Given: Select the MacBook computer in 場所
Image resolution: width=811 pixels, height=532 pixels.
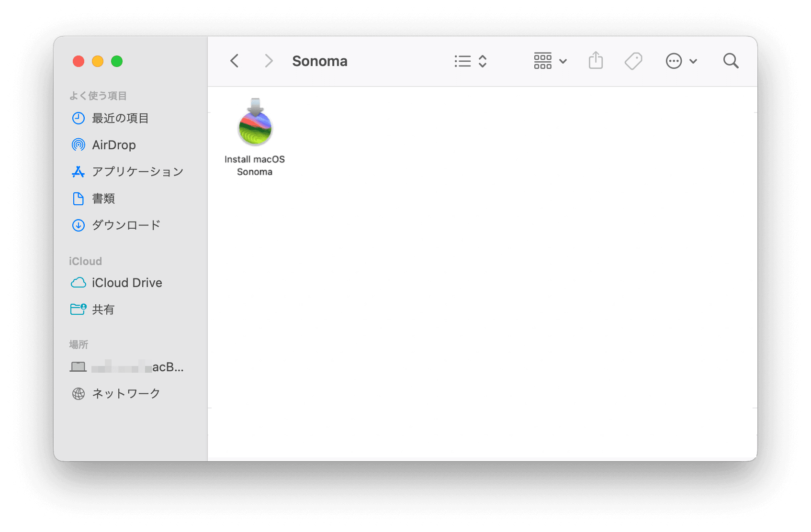Looking at the screenshot, I should point(137,367).
